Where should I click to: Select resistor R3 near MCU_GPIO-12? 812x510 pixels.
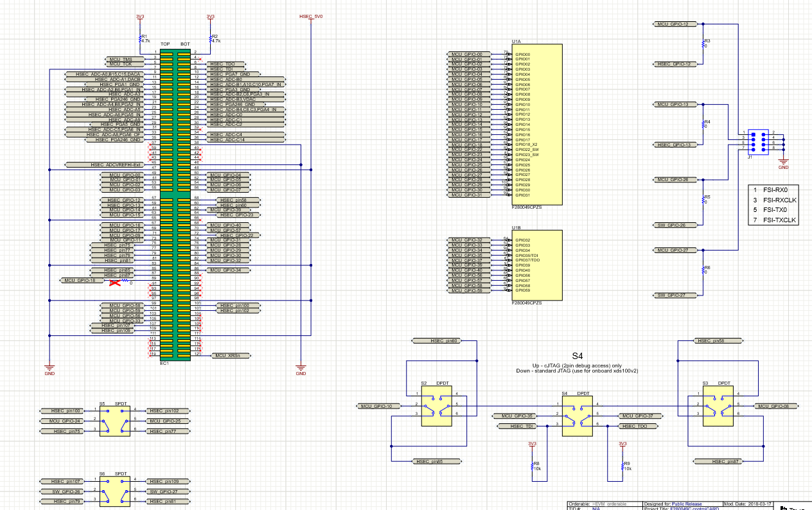702,44
